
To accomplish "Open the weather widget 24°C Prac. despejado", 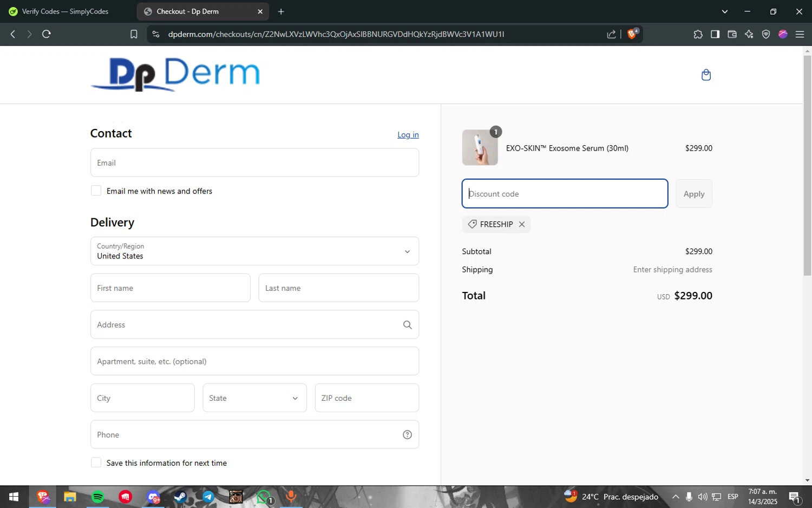I will (611, 497).
